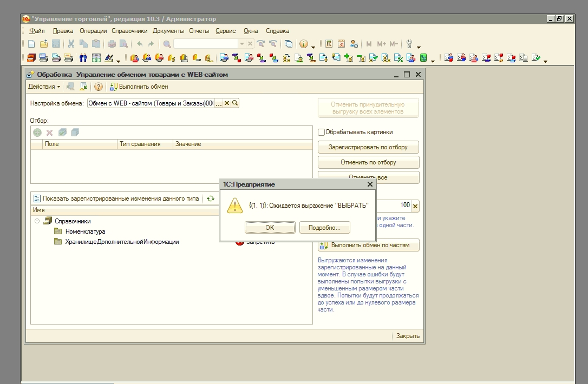Viewport: 588px width, 384px height.
Task: Click the M+ memory add button
Action: point(381,44)
